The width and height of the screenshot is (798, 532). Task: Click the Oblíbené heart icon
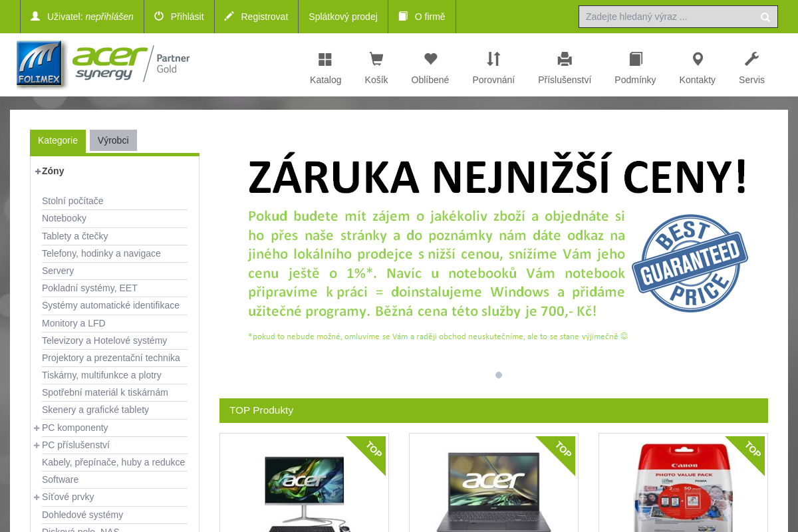pyautogui.click(x=430, y=59)
